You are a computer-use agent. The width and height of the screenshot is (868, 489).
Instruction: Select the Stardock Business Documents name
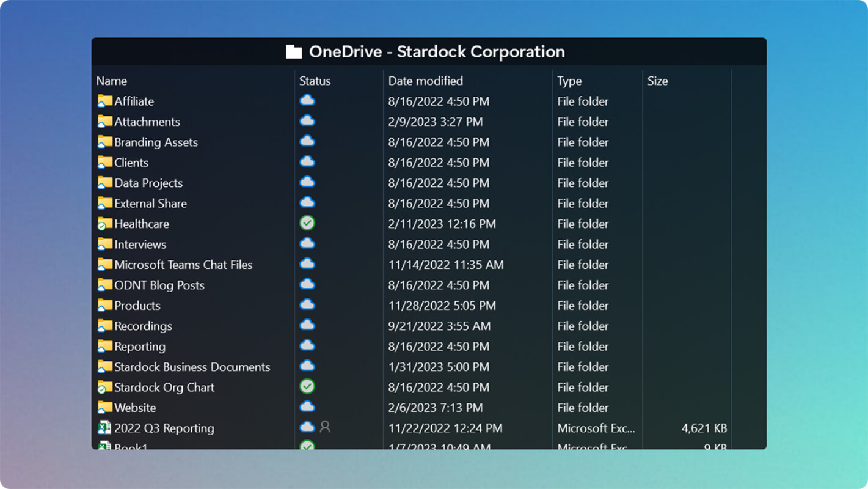coord(192,367)
